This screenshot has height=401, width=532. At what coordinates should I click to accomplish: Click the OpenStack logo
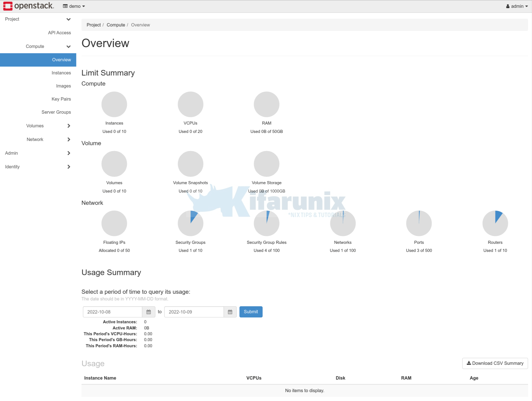[x=28, y=6]
